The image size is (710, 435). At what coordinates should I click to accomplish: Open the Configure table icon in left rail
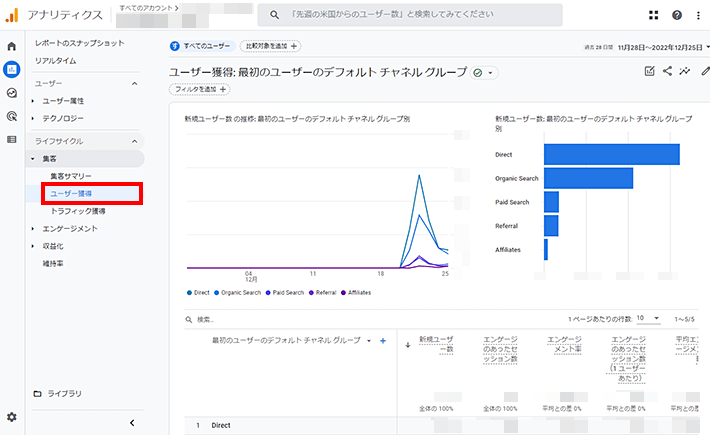(x=12, y=139)
